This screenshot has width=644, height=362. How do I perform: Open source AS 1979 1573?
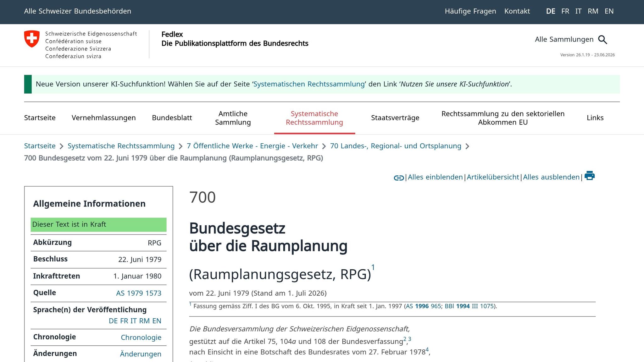139,293
